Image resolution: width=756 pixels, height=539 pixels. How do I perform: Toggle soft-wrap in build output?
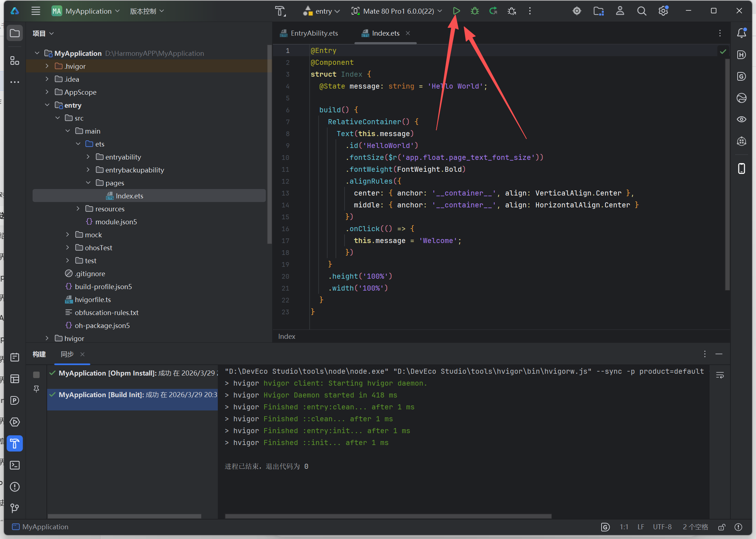pos(720,375)
